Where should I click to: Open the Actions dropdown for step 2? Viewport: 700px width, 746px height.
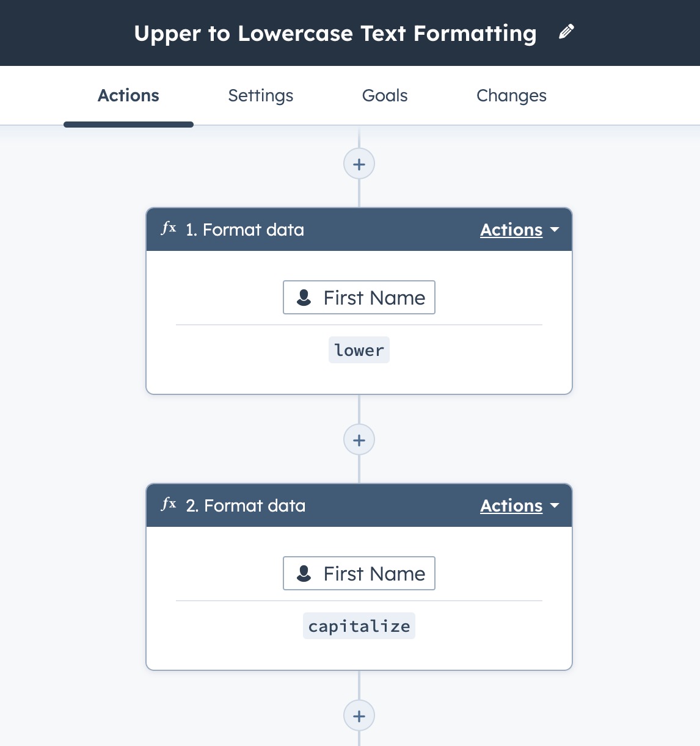point(519,505)
